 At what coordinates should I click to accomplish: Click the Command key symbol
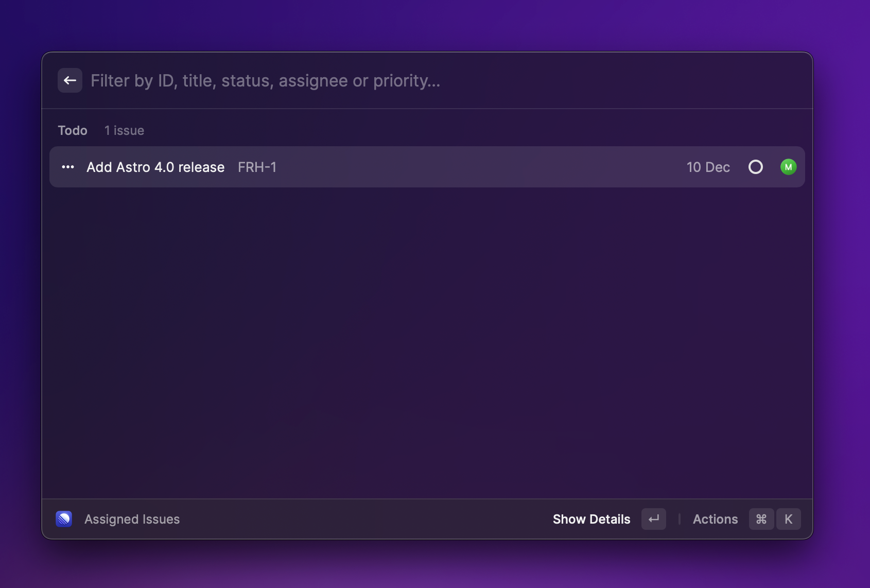click(761, 519)
